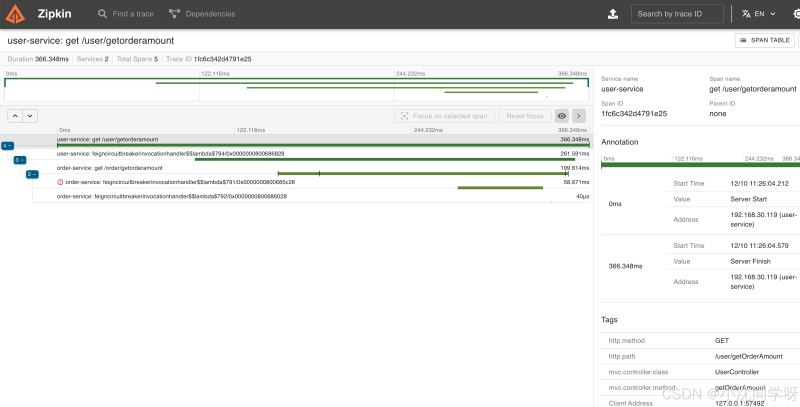
Task: Select the order-service get /order/getorderamount row
Action: (x=323, y=170)
